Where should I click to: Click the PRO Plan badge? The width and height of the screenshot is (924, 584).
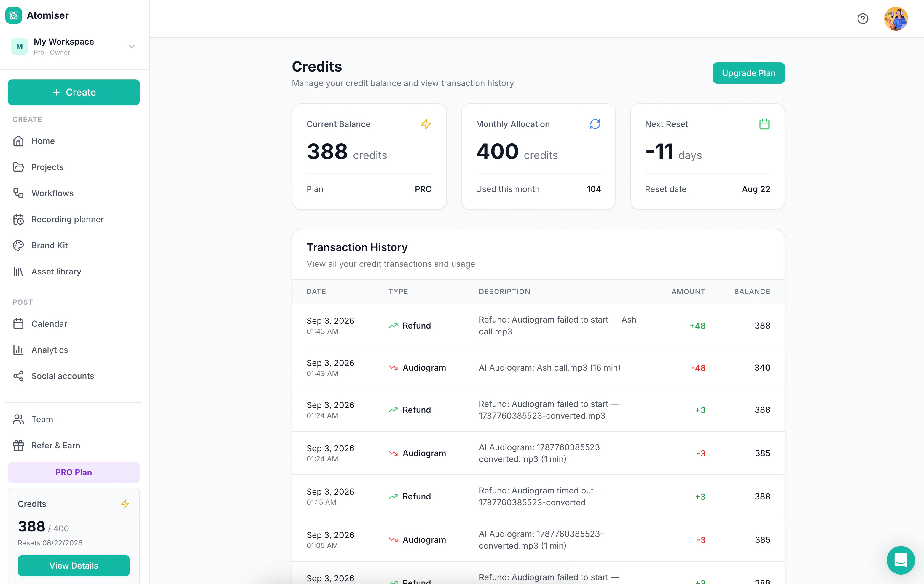tap(74, 472)
